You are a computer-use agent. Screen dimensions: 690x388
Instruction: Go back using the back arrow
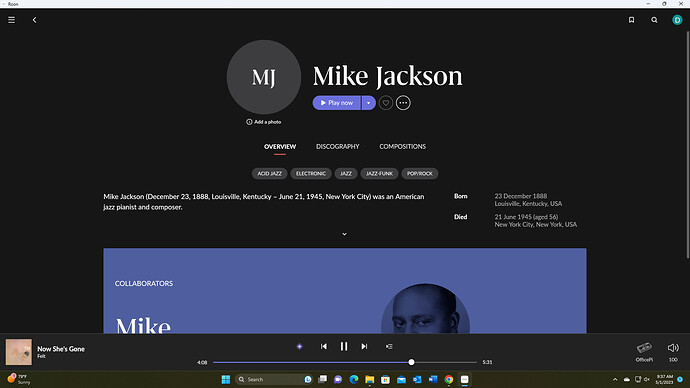click(x=34, y=20)
